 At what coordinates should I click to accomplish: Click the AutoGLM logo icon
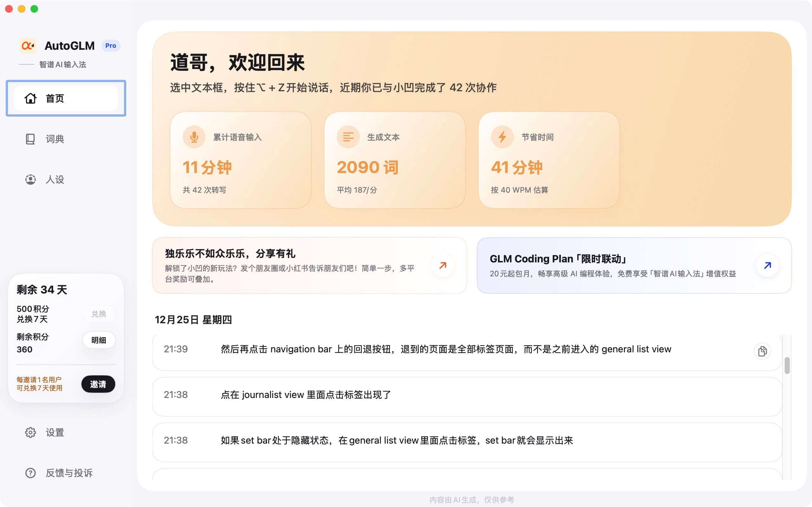coord(28,46)
